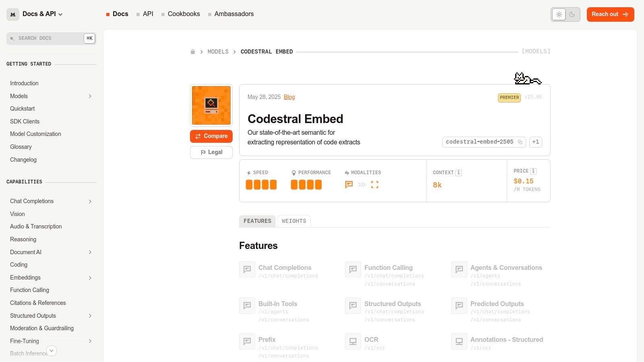Open Coding in the sidebar

[x=19, y=265]
